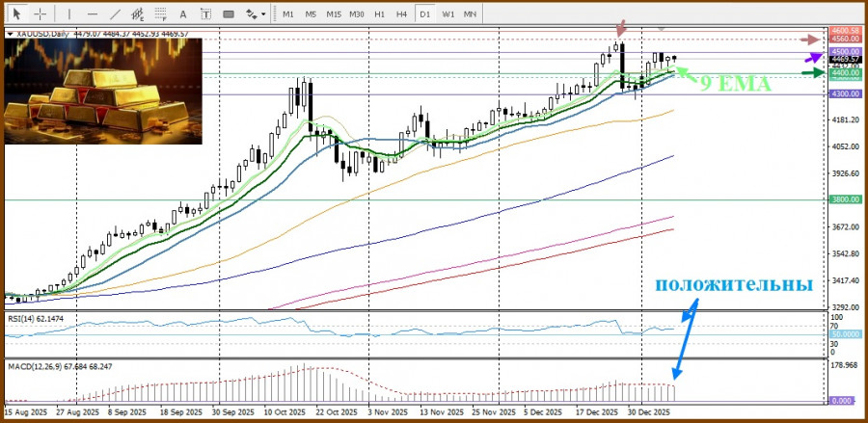This screenshot has height=423, width=868.
Task: Switch to the M15 timeframe
Action: [x=333, y=14]
